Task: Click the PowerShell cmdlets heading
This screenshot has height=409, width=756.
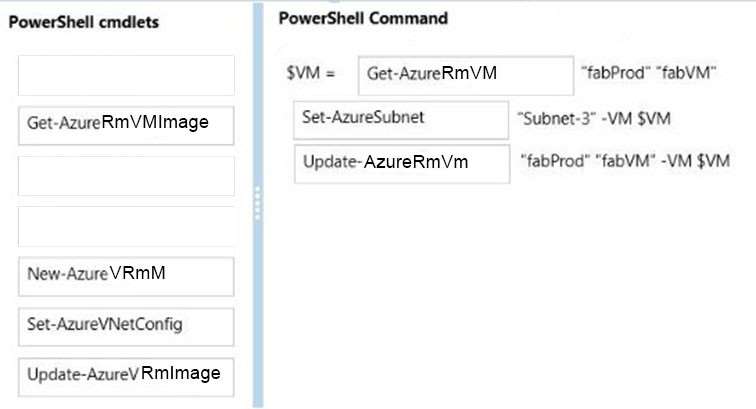Action: pos(84,22)
